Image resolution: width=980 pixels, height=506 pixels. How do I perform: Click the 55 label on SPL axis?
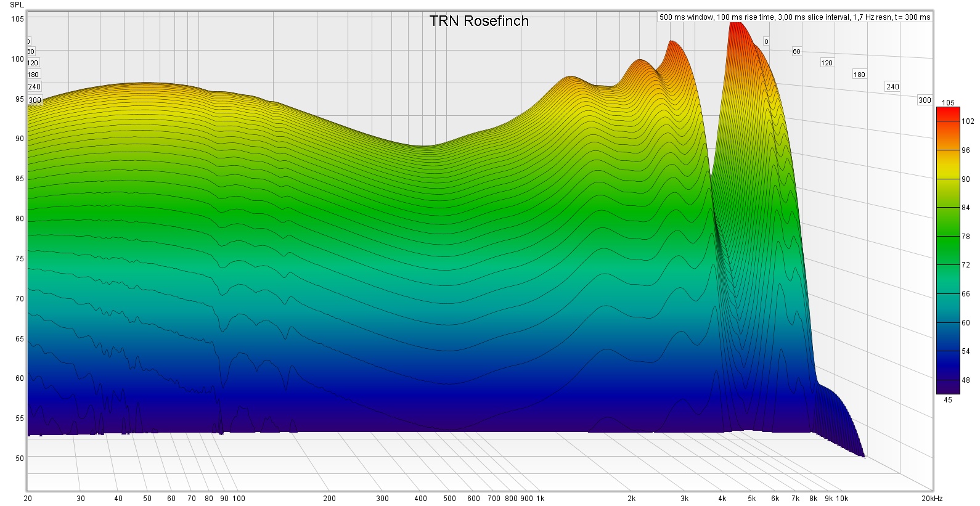pos(19,418)
